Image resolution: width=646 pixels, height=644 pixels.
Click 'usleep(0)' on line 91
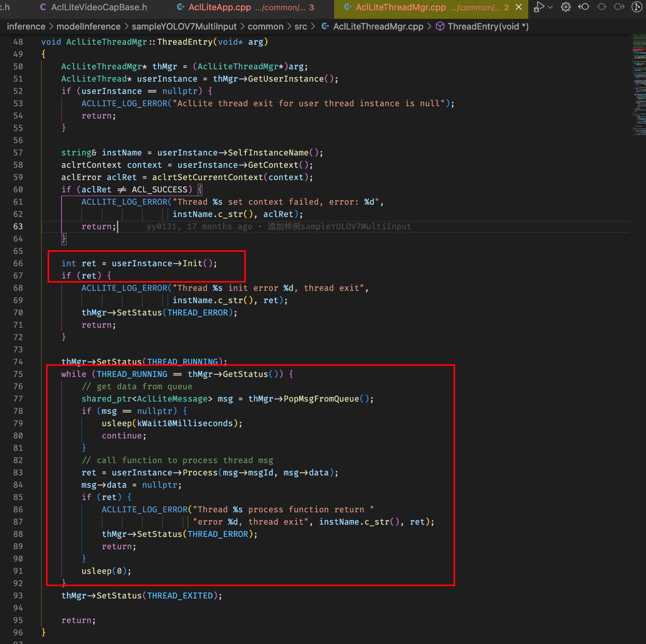pos(104,571)
